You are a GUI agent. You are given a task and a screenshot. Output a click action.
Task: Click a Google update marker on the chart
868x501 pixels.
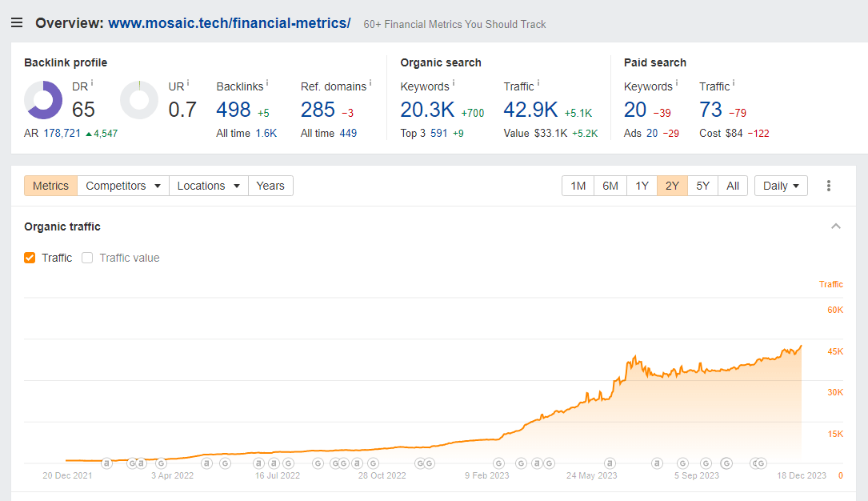point(498,463)
